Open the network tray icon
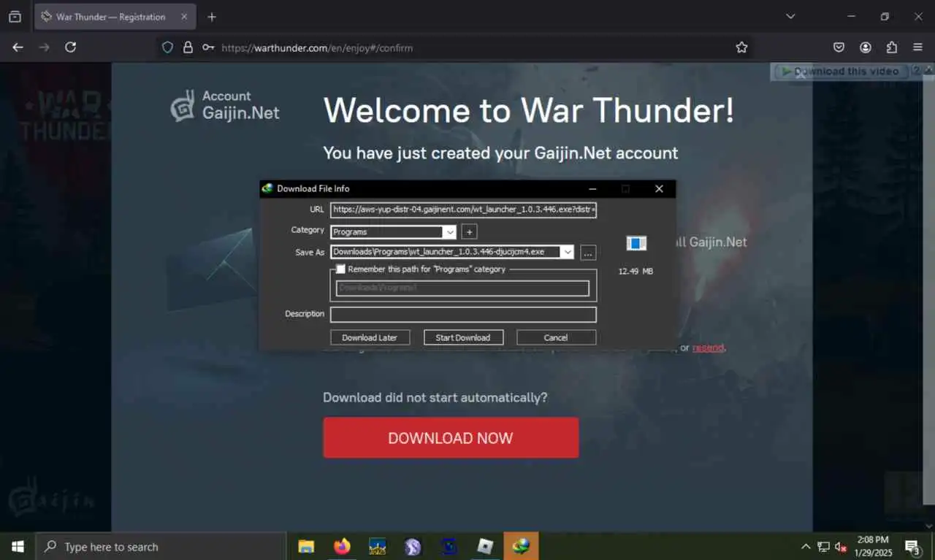The image size is (935, 560). 823,546
